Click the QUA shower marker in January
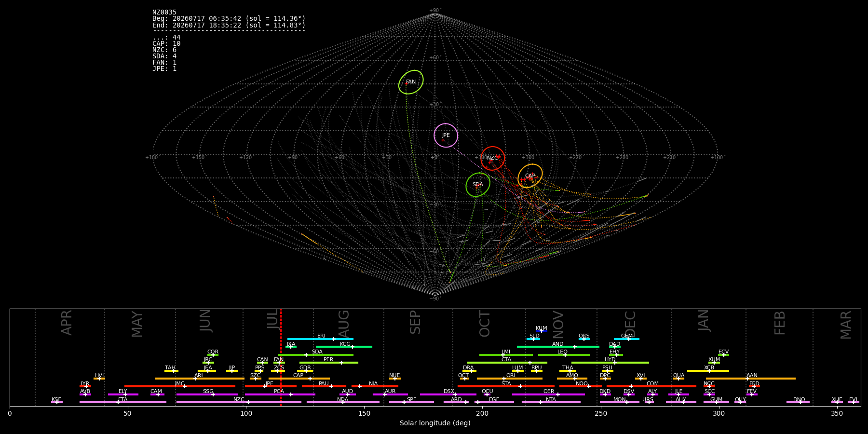The height and width of the screenshot is (434, 868). 678,379
